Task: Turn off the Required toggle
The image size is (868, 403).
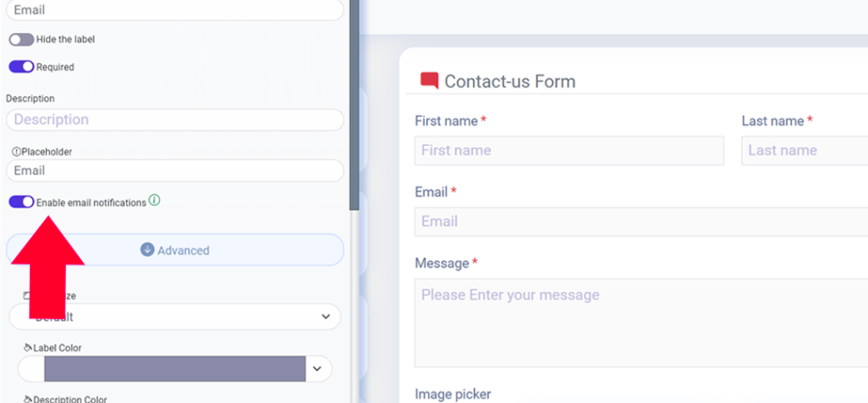Action: click(21, 66)
